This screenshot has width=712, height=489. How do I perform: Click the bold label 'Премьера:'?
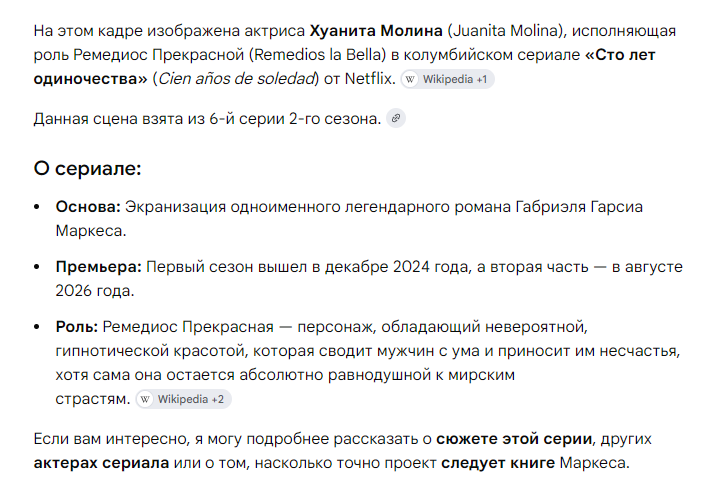tap(99, 267)
